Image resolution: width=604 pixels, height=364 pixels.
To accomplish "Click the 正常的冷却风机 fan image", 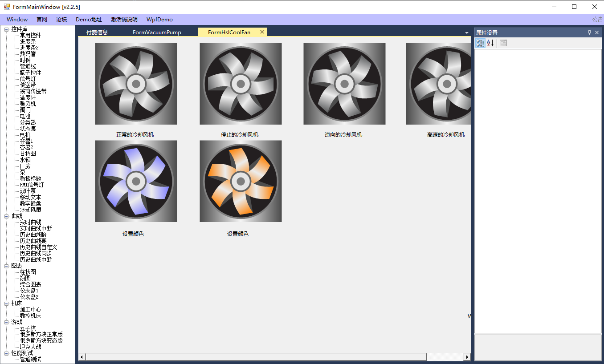I will (136, 84).
